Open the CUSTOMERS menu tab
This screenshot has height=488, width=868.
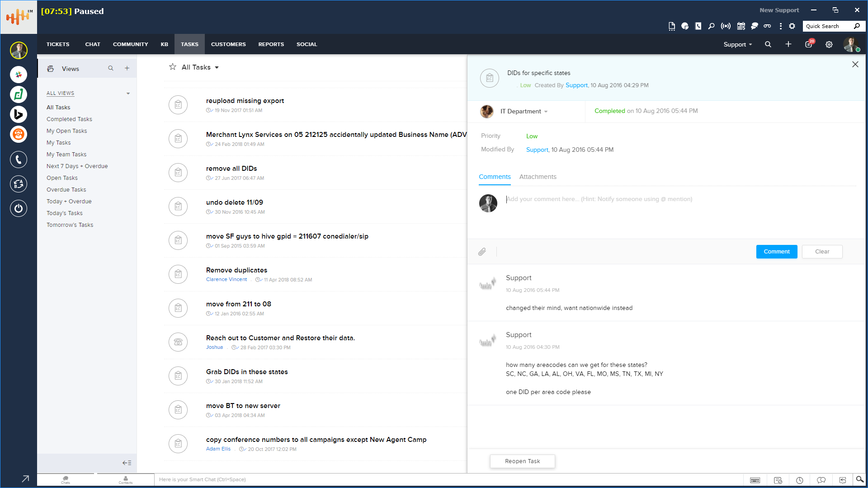click(x=228, y=44)
